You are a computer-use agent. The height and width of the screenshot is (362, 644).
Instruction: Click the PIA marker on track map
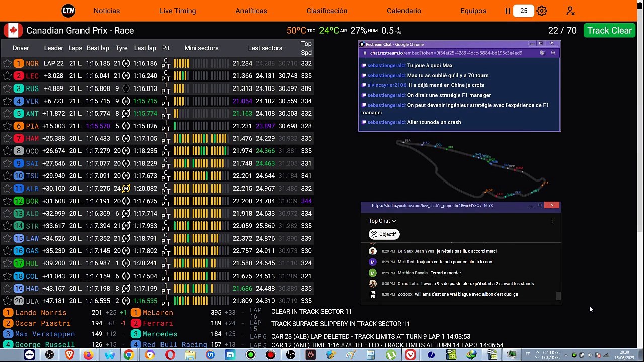[545, 183]
